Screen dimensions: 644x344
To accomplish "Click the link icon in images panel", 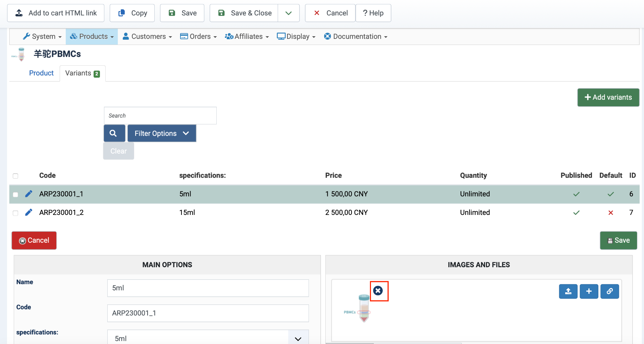I will (x=609, y=291).
